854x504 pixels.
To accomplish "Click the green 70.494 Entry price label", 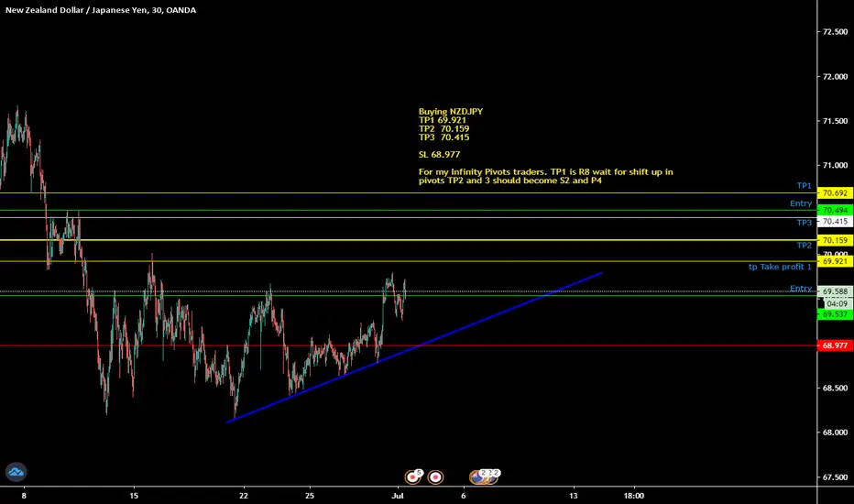I will point(835,211).
